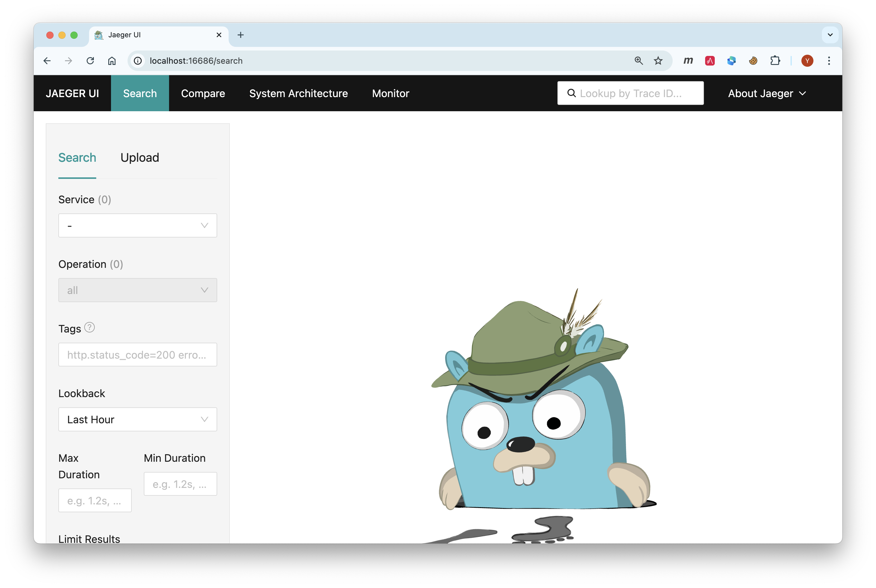
Task: Click into the Tags input field
Action: point(138,355)
